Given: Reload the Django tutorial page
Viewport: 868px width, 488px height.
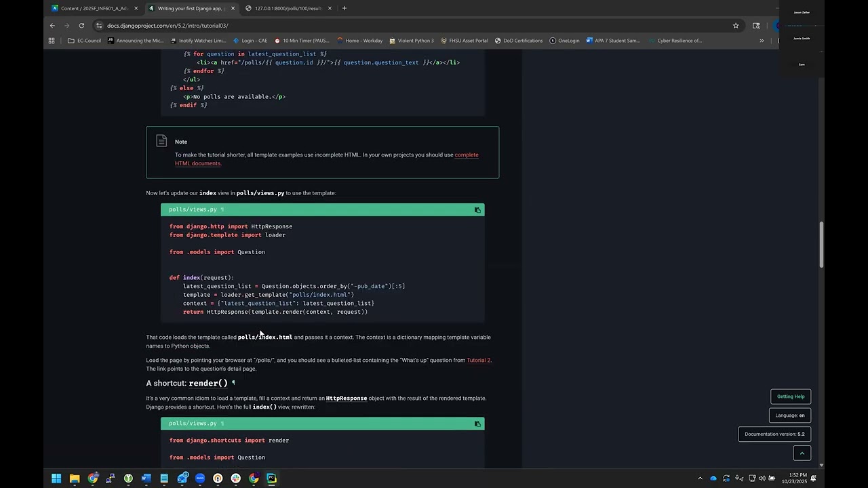Looking at the screenshot, I should (x=81, y=26).
